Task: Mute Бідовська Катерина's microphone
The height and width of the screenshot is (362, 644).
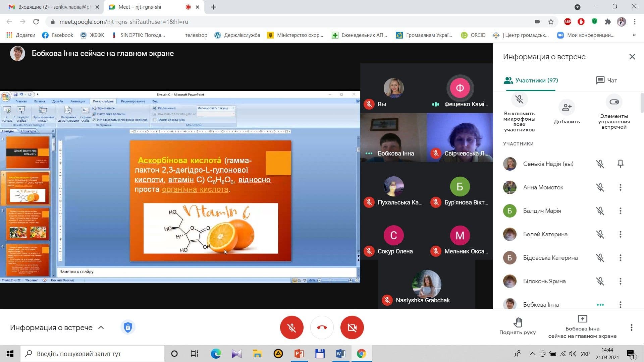Action: pyautogui.click(x=600, y=258)
